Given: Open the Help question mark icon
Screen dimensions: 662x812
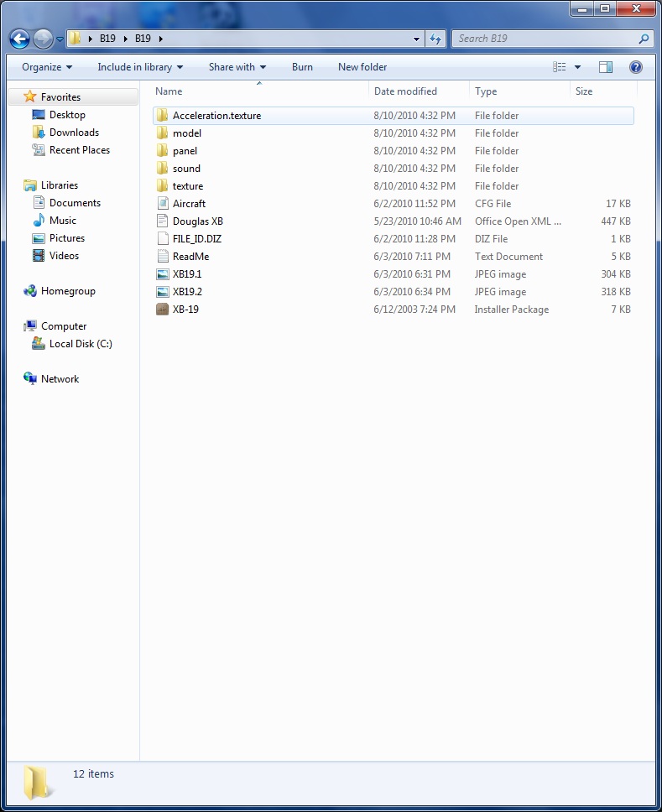Looking at the screenshot, I should click(x=636, y=67).
